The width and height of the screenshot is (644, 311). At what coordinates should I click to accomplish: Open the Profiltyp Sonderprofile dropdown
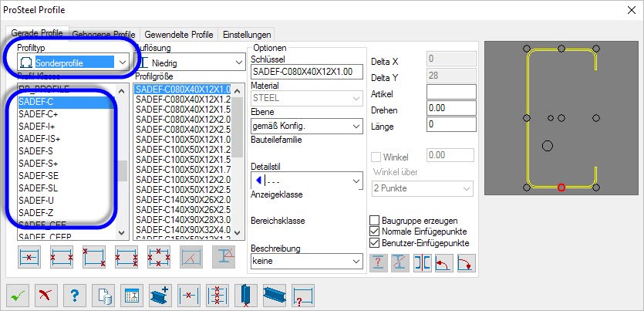[73, 63]
